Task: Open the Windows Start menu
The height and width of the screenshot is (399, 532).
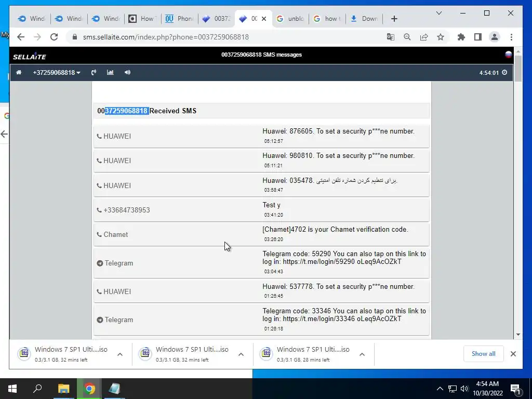Action: [12, 389]
